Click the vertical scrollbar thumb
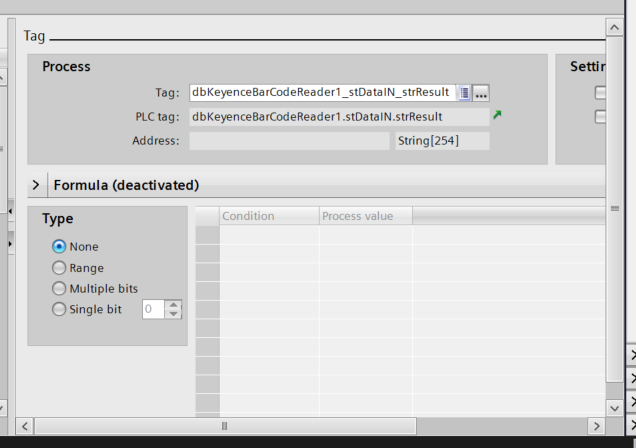This screenshot has width=636, height=448. coord(615,208)
